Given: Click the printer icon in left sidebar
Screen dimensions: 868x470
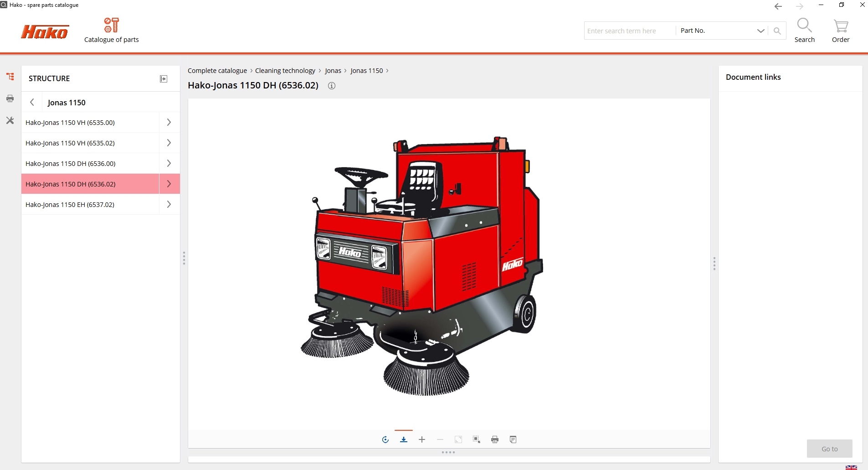Looking at the screenshot, I should tap(10, 98).
